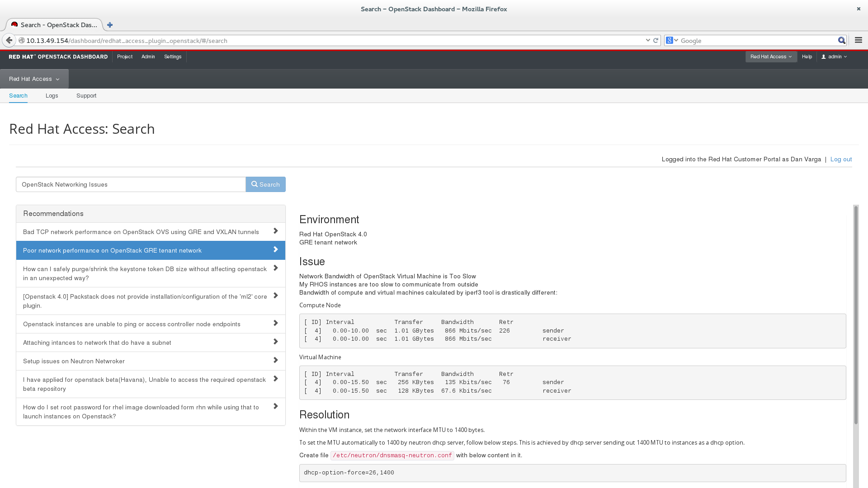Viewport: 868px width, 488px height.
Task: Click chevron beside openstack beta Havana row
Action: coord(275,379)
